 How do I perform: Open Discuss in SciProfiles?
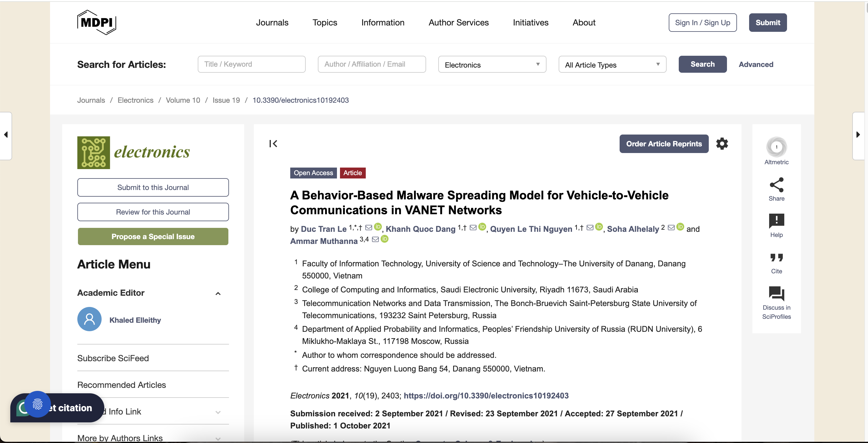(x=776, y=294)
